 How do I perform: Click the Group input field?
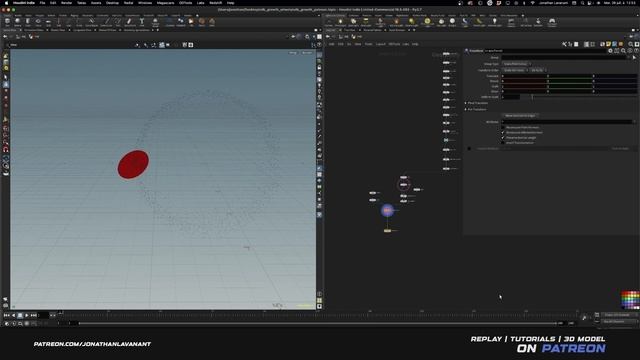(x=564, y=58)
